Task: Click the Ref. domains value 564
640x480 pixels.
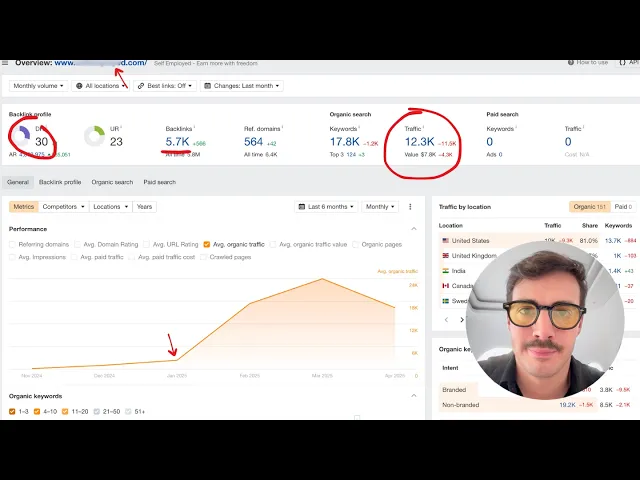Action: coord(253,142)
